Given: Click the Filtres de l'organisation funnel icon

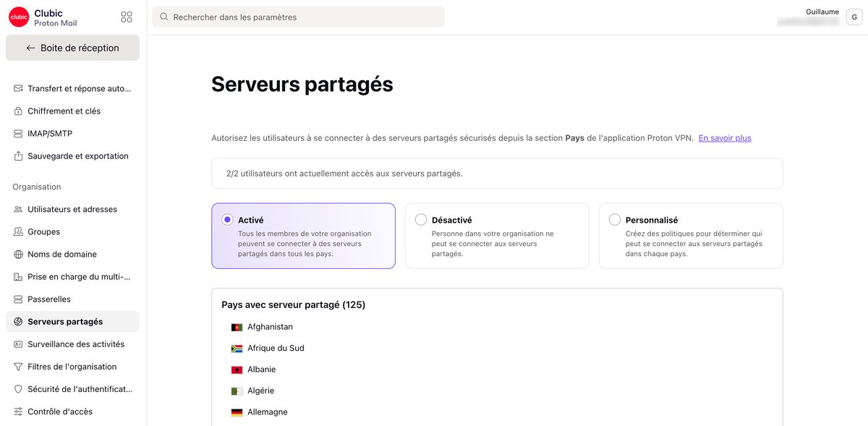Looking at the screenshot, I should point(18,366).
